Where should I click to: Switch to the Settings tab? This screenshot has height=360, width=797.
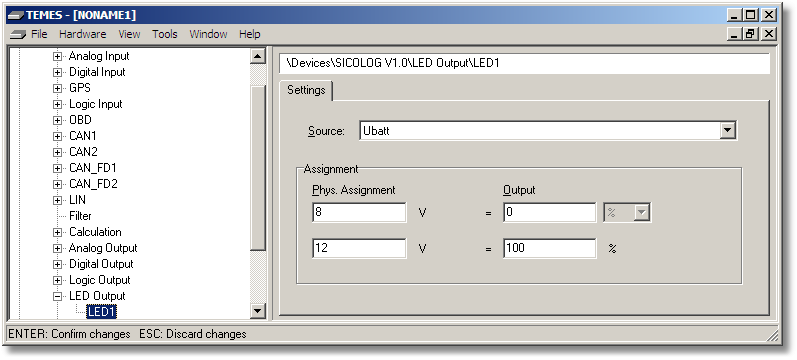[x=306, y=90]
